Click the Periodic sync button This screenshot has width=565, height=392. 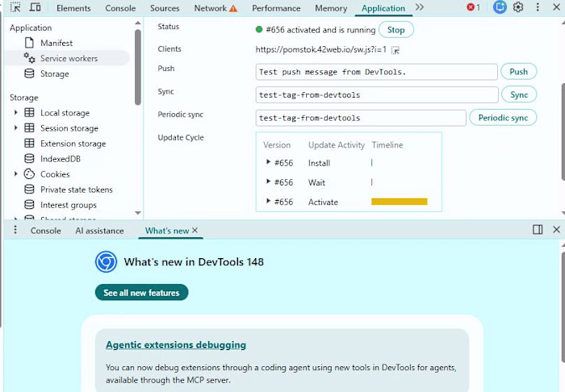pyautogui.click(x=503, y=118)
